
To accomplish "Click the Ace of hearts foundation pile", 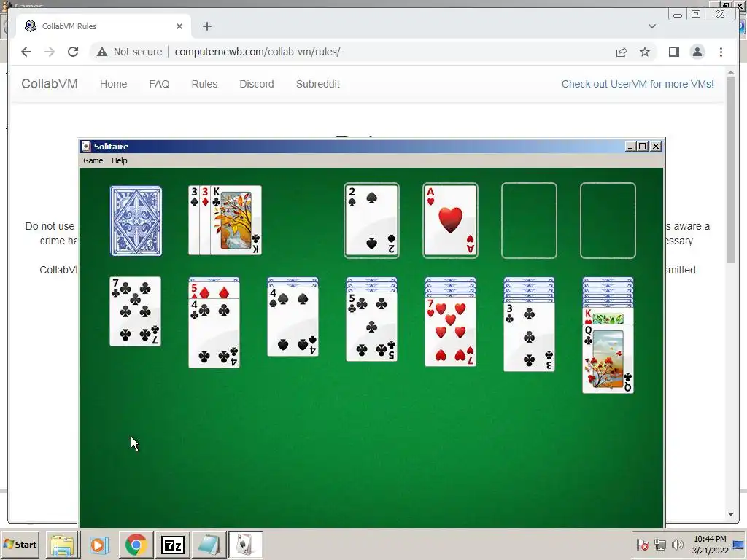I will click(x=450, y=220).
